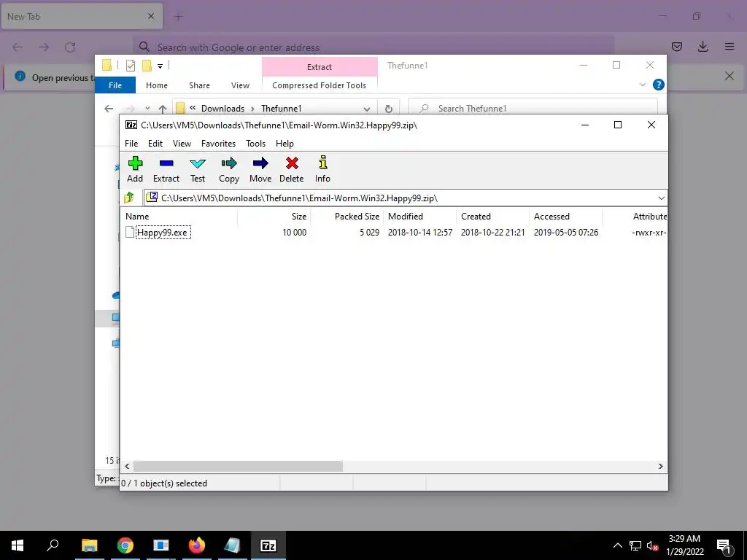Screen dimensions: 747x560
Task: Sort by the Name column header
Action: [179, 216]
